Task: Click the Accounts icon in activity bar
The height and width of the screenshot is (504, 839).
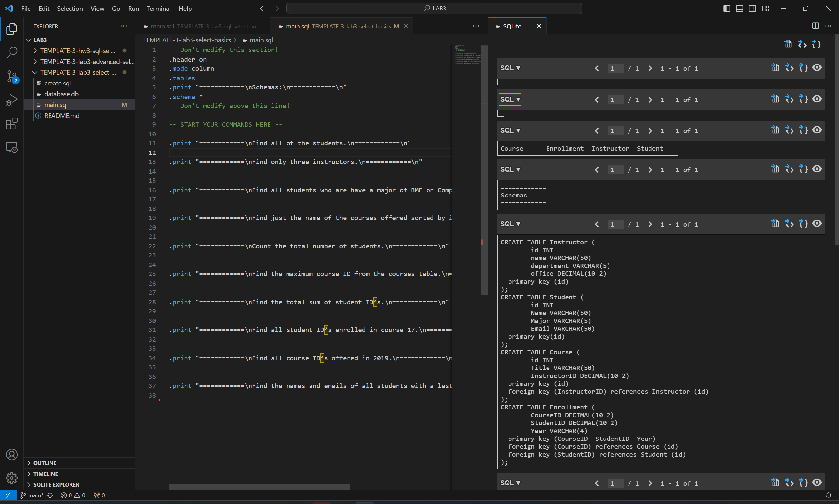Action: pyautogui.click(x=11, y=455)
